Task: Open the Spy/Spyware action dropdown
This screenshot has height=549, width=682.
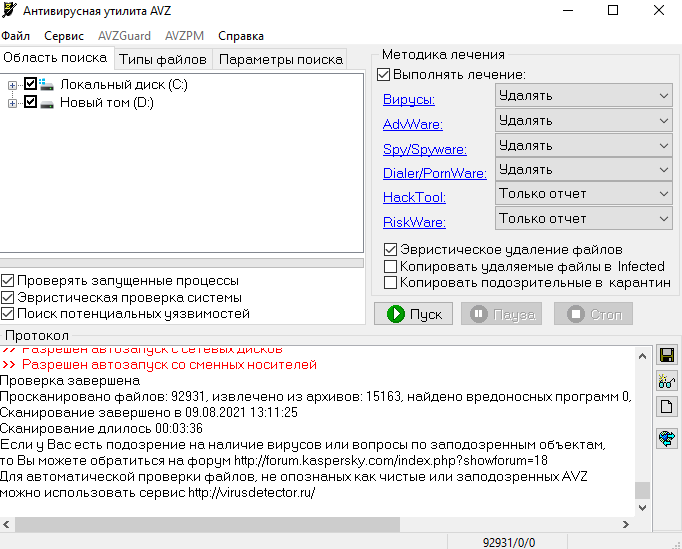Action: 584,145
